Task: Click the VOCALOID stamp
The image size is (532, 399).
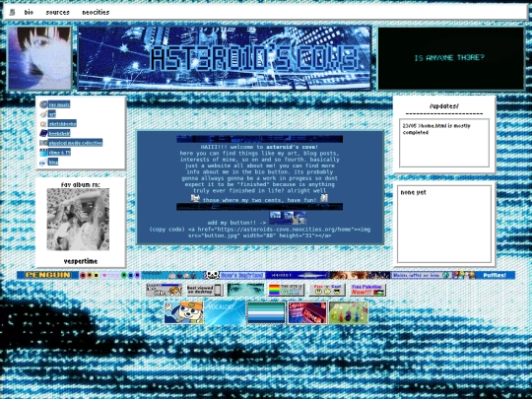Action: 225,312
